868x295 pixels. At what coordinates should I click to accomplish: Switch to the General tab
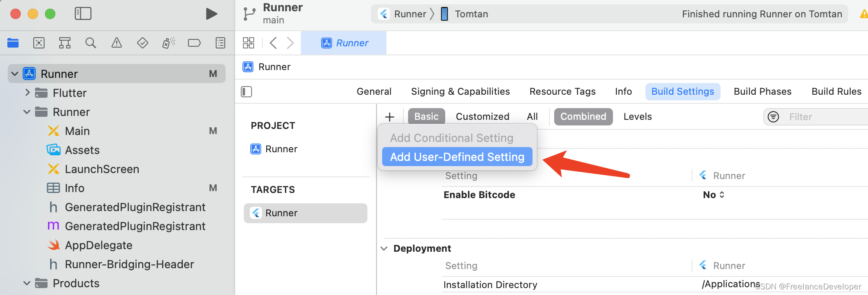pyautogui.click(x=374, y=92)
